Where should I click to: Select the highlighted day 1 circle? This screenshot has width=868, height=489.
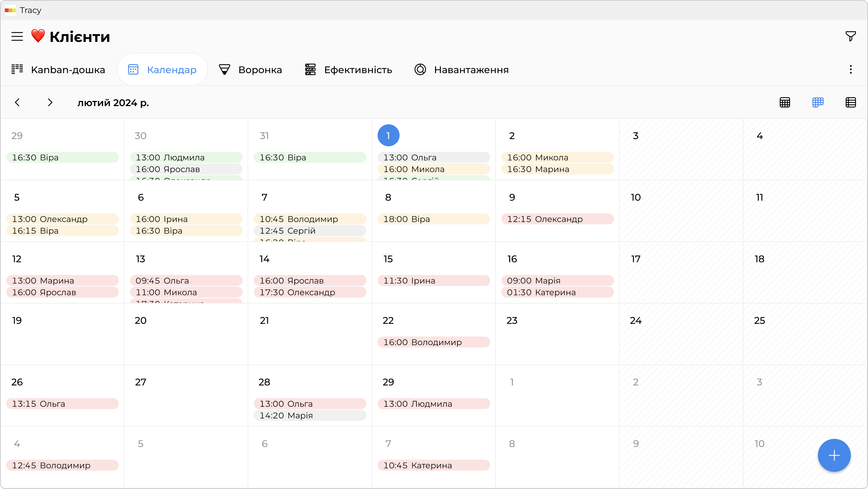(388, 135)
